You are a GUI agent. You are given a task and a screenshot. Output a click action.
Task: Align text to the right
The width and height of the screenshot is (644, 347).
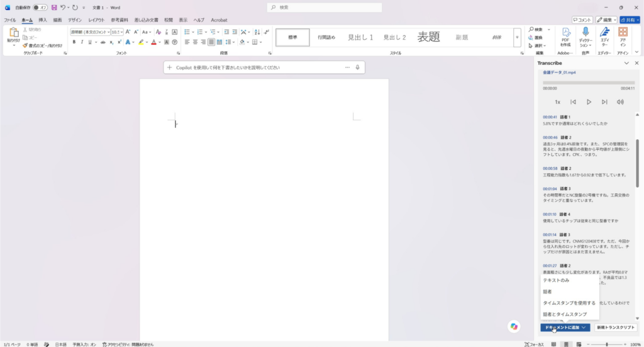click(203, 42)
